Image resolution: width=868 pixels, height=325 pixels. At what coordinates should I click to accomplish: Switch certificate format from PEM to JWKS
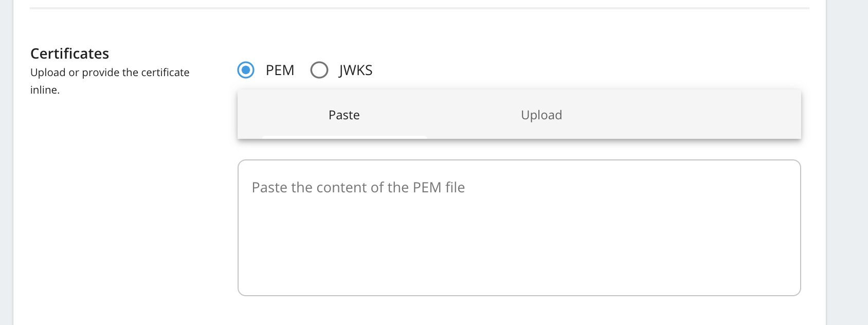coord(319,70)
